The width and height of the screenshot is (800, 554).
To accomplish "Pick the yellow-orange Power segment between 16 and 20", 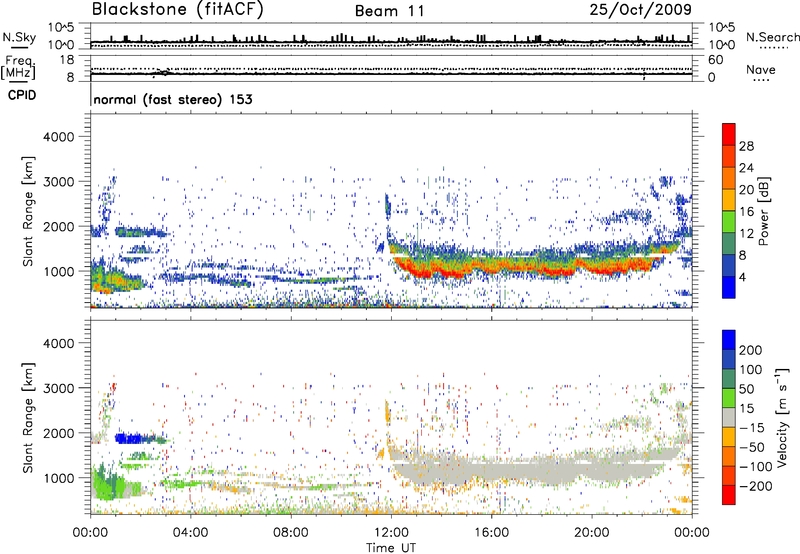I will [x=729, y=199].
